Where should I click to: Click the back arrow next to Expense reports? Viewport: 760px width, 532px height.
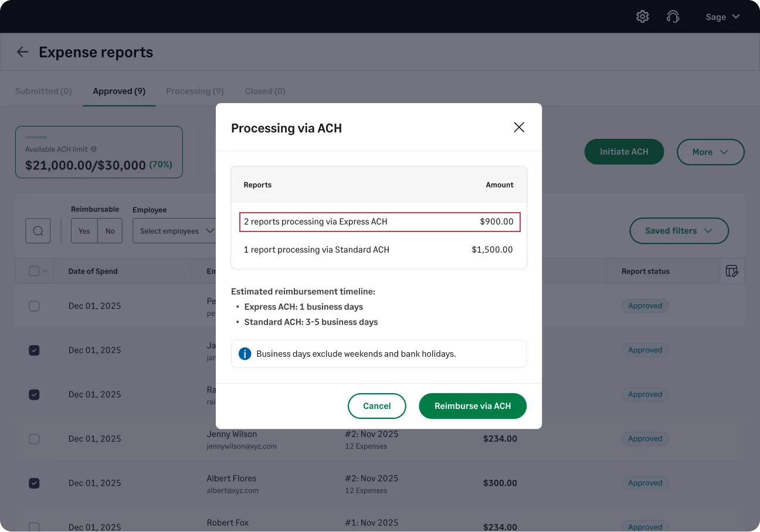tap(22, 52)
